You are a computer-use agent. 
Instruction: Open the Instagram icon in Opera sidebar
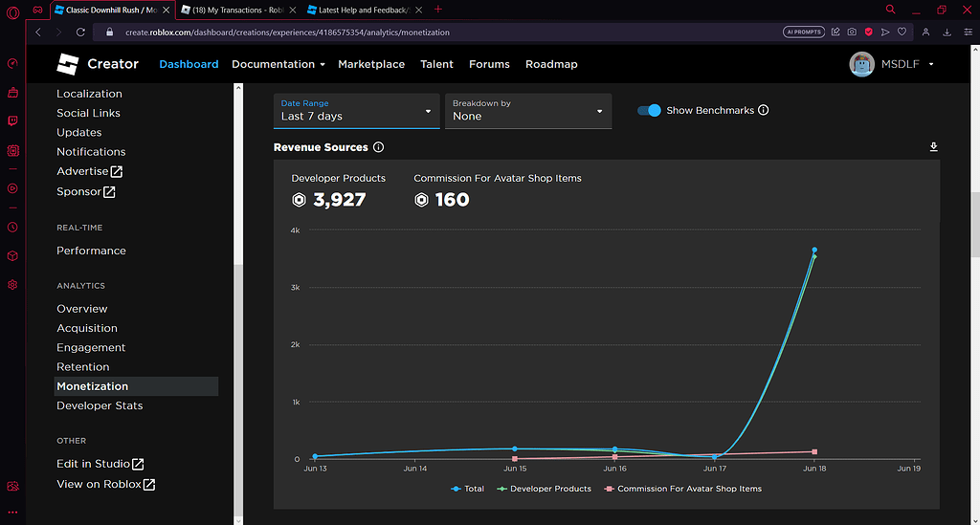tap(12, 150)
